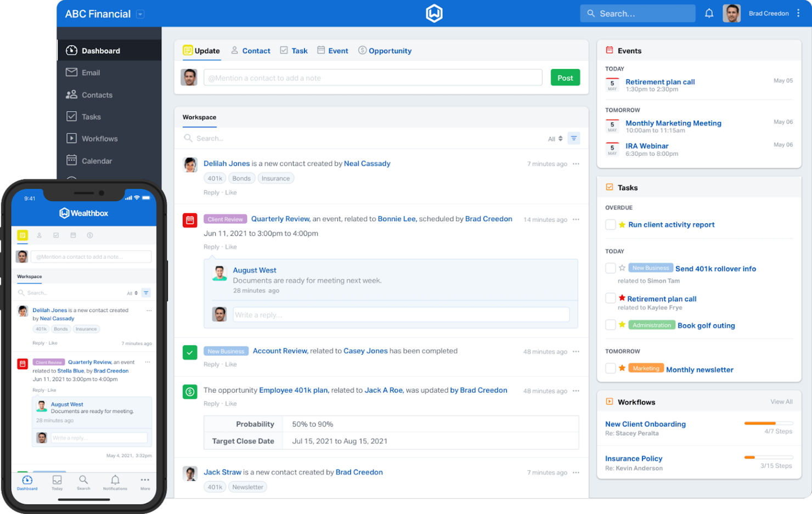Click the Tasks checkmark icon in sidebar
The image size is (812, 514).
click(71, 116)
